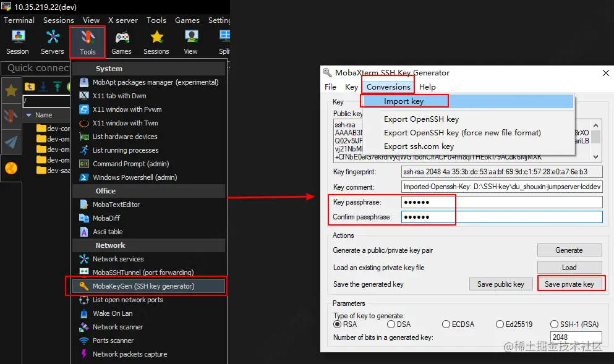614x364 pixels.
Task: Open the Games toolbar icon
Action: point(121,42)
